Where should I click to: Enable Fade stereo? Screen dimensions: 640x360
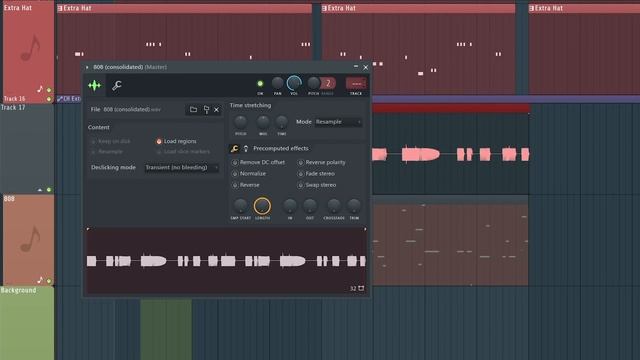316,173
